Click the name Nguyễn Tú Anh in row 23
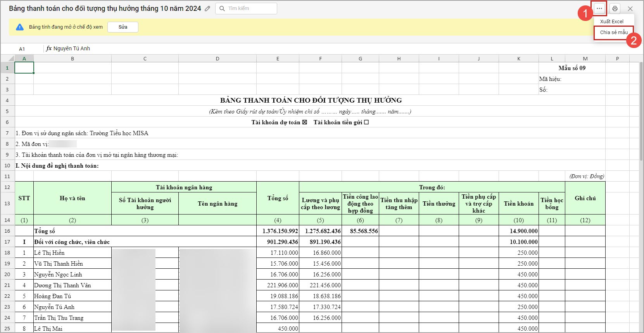 pos(54,307)
